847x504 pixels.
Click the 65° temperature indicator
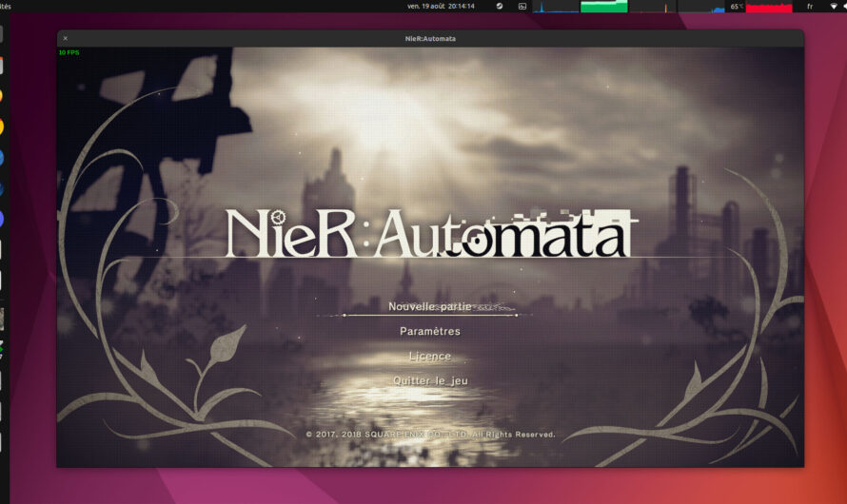[737, 7]
